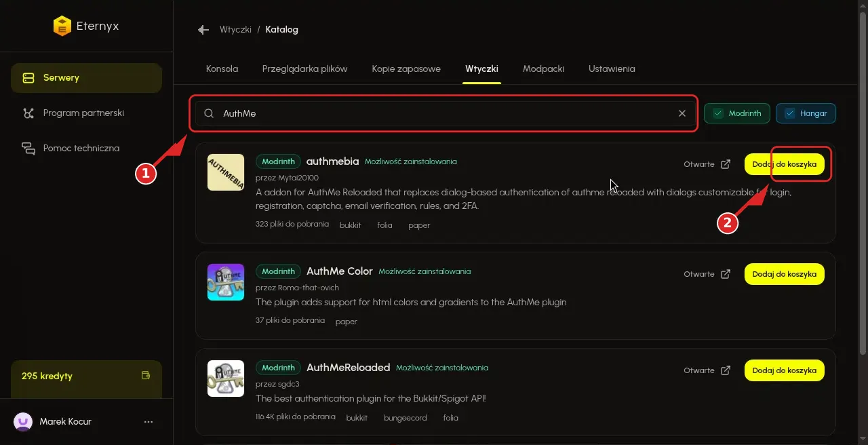The height and width of the screenshot is (445, 868).
Task: Click the Modrinth badge on AuthMeReloaded
Action: 278,368
